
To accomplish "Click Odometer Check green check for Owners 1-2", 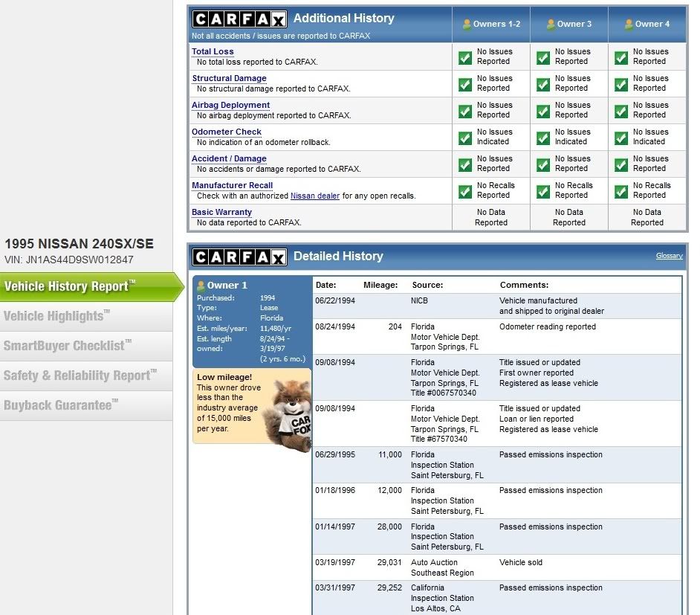I will (465, 138).
